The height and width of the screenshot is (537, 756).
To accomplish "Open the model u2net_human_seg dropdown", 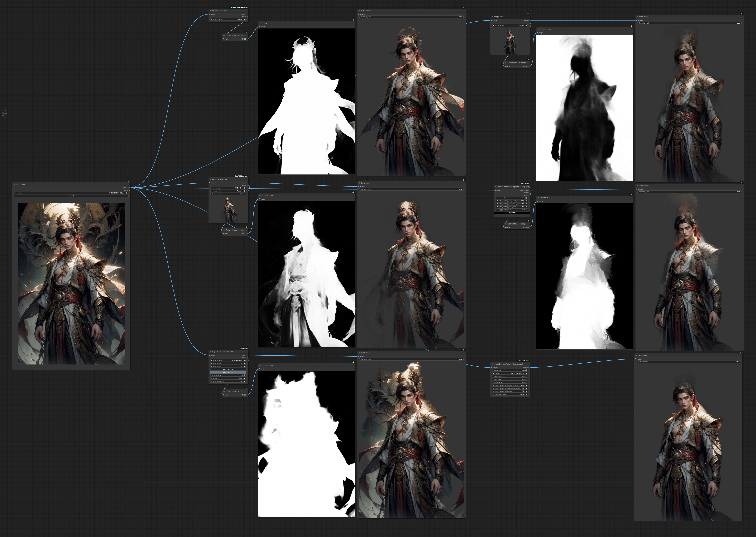I will (510, 373).
